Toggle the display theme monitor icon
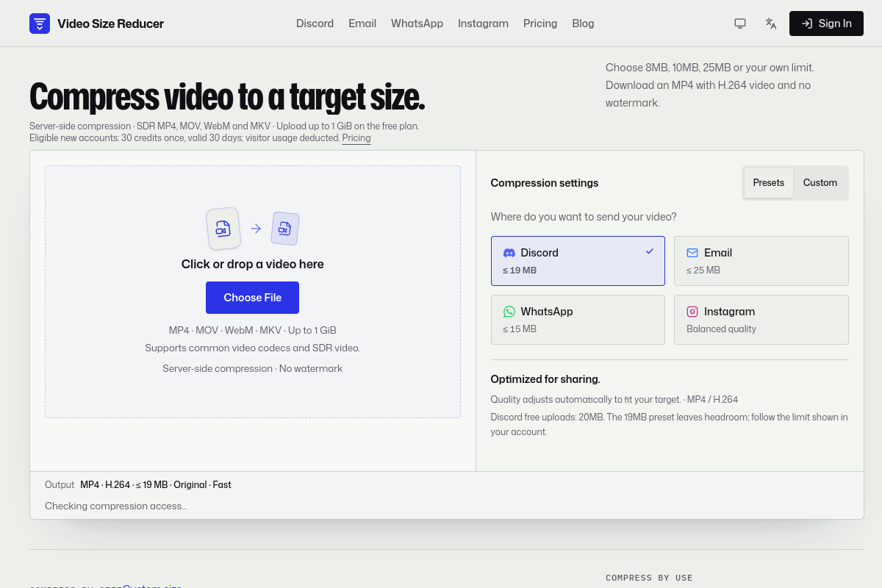Screen dimensions: 882x588 pos(740,24)
